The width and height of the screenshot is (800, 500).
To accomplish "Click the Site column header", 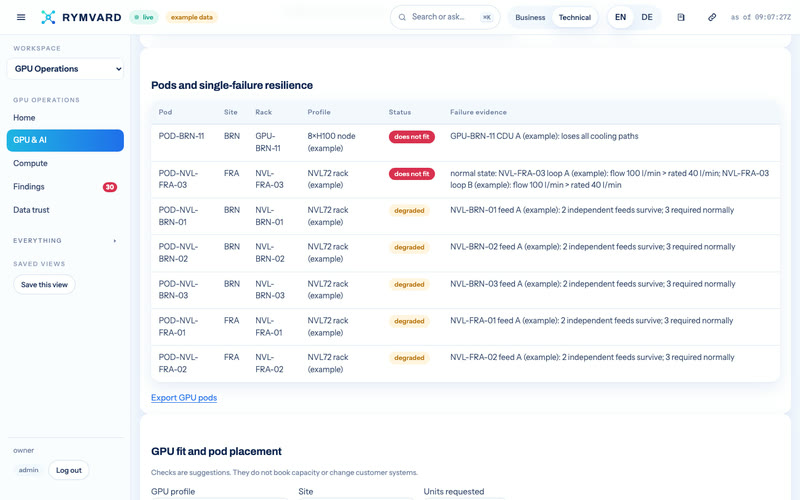I will pyautogui.click(x=231, y=112).
